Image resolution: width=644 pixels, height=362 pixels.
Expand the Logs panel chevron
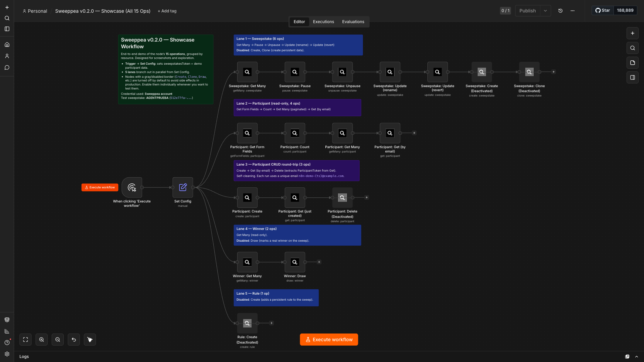click(x=637, y=357)
